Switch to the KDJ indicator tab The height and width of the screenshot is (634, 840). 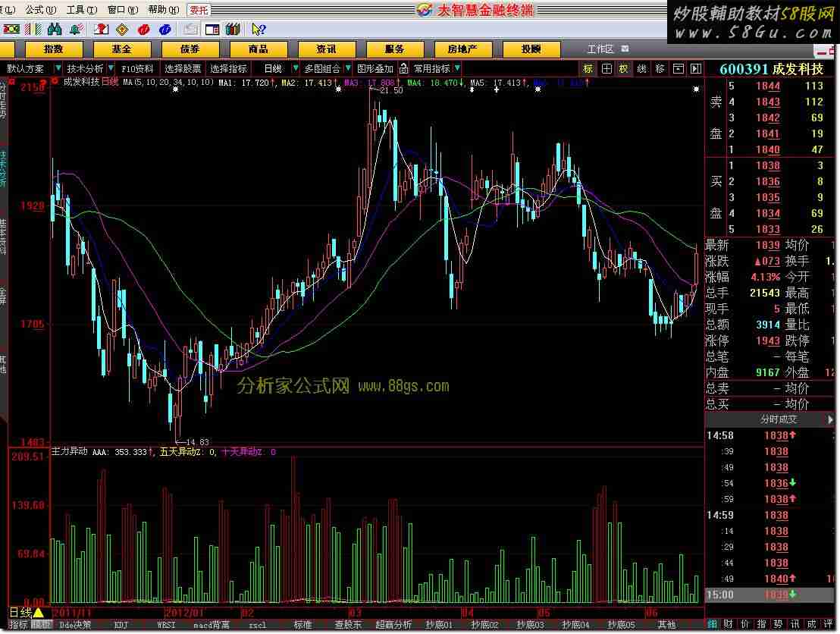pos(121,625)
